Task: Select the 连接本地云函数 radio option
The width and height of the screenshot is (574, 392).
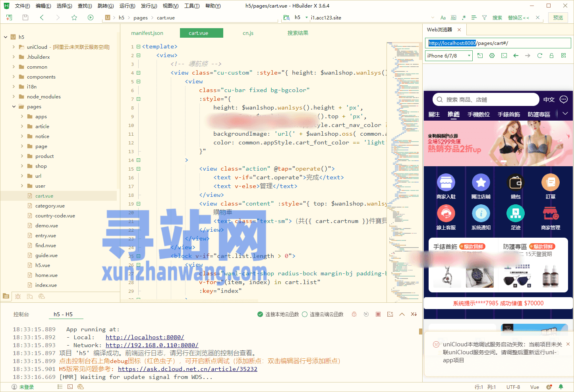Action: click(x=260, y=314)
